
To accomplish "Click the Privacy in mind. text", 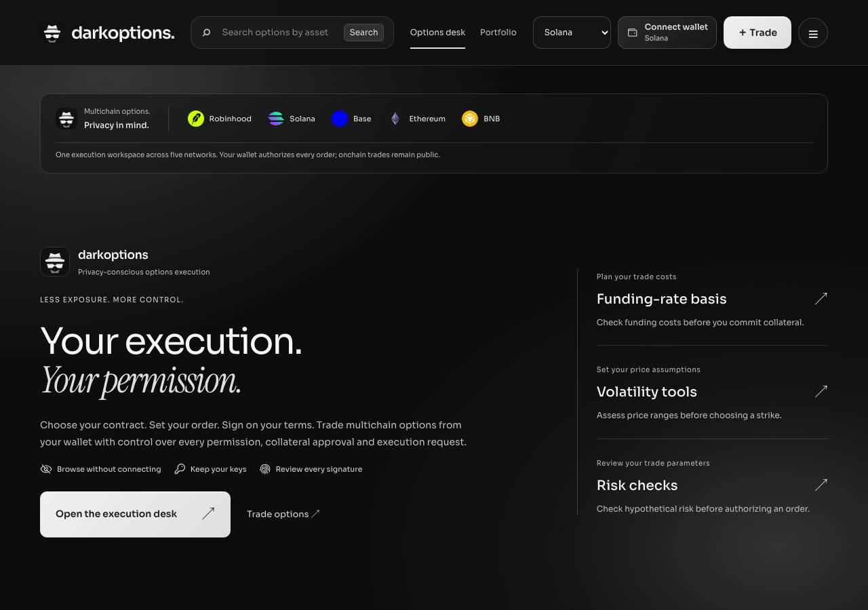I will (x=117, y=125).
